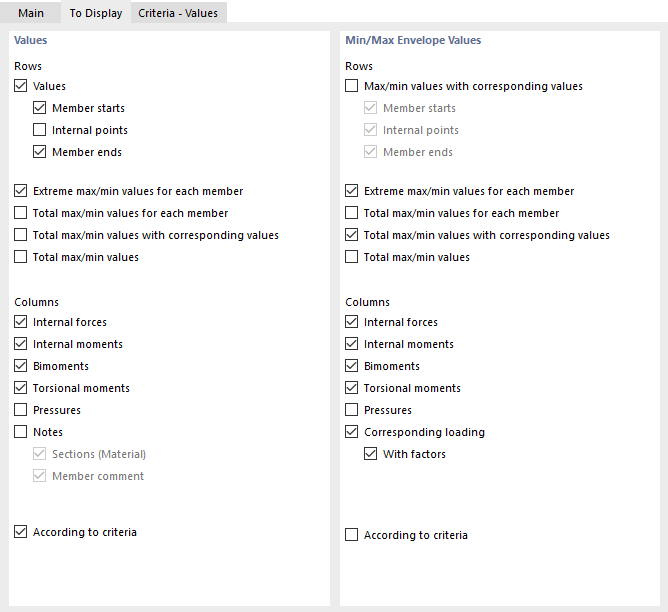Uncheck Bimoments in Min/Max Envelope columns
Viewport: 668px width, 612px height.
pos(352,366)
